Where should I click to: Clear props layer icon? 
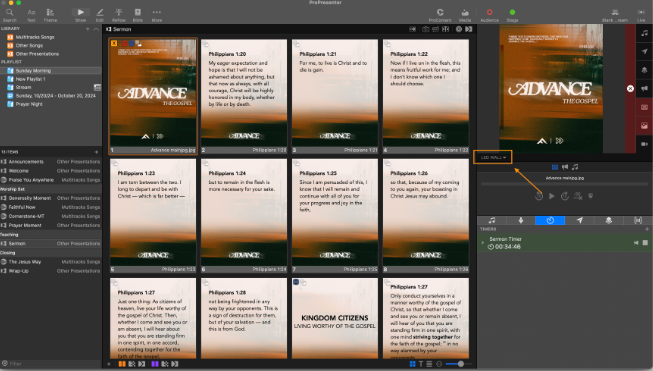point(644,70)
